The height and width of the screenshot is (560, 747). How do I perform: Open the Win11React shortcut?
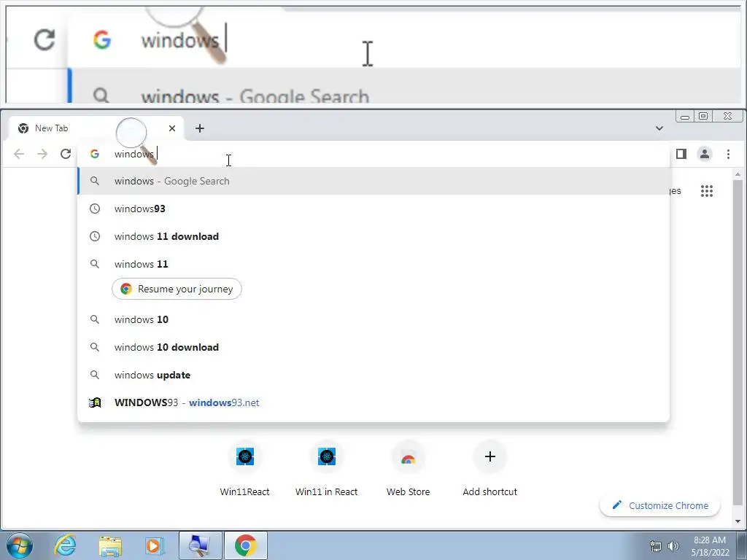pos(245,469)
